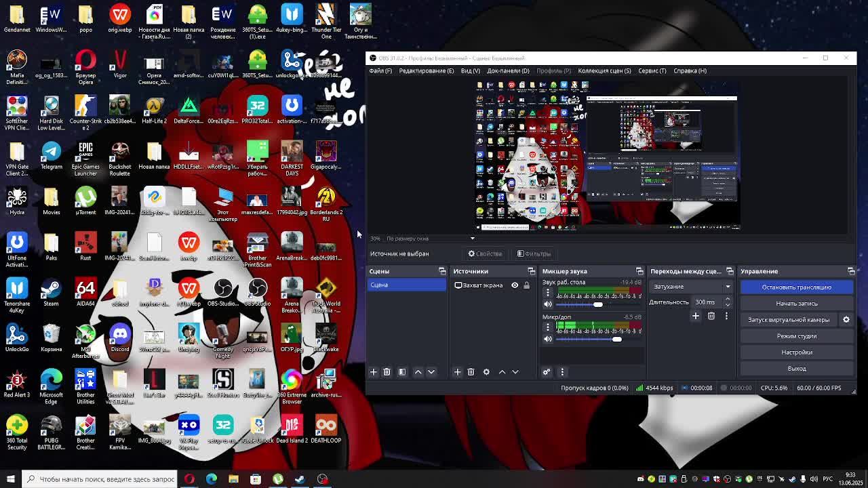Undock the Сцены panel
The width and height of the screenshot is (868, 488).
[x=442, y=271]
